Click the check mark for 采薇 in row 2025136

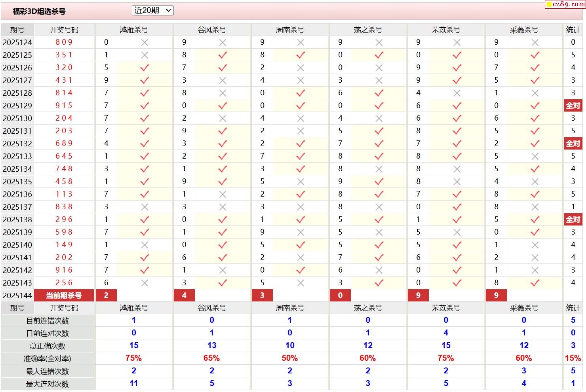pos(535,194)
